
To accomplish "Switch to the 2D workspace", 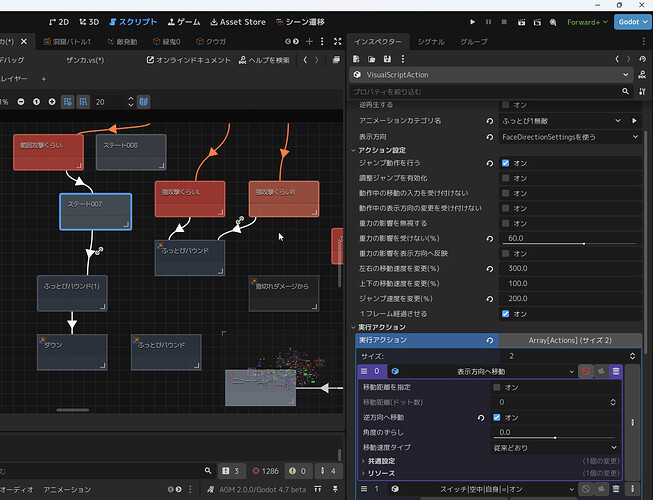I will 59,22.
